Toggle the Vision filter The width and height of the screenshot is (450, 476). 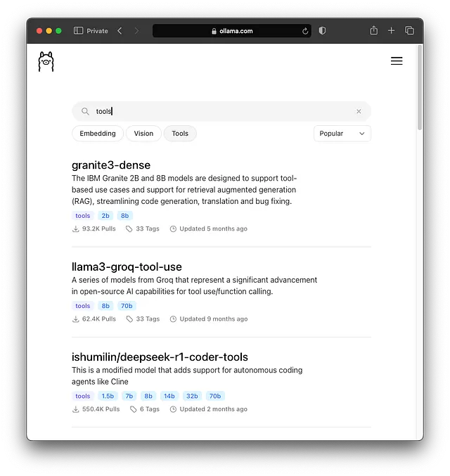pos(143,134)
